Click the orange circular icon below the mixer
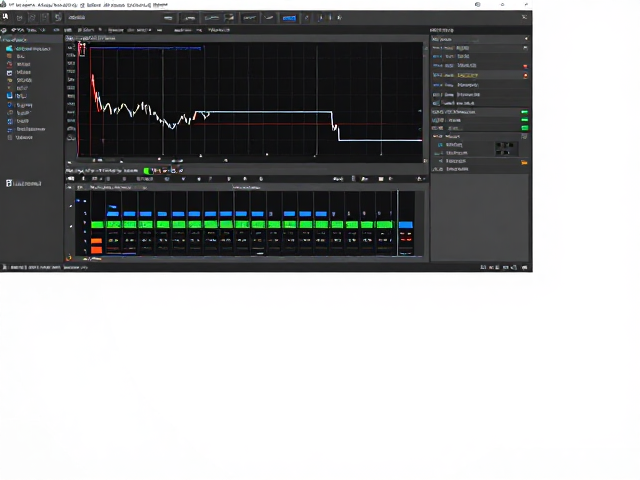 click(x=69, y=258)
